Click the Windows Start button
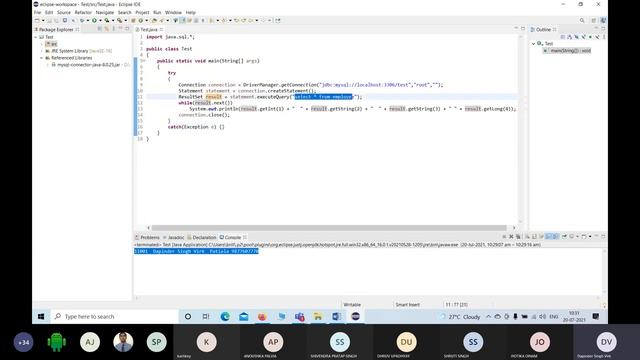This screenshot has width=640, height=360. [41, 316]
